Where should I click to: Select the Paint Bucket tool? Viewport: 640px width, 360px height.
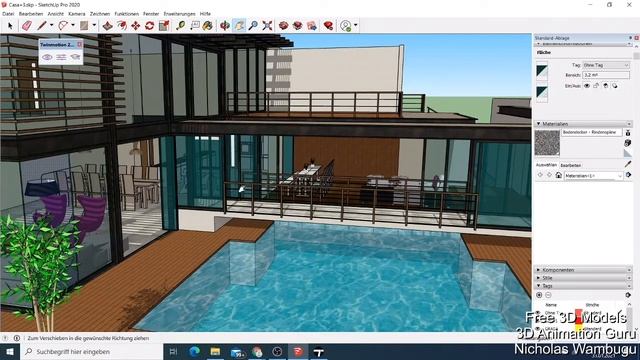point(208,26)
